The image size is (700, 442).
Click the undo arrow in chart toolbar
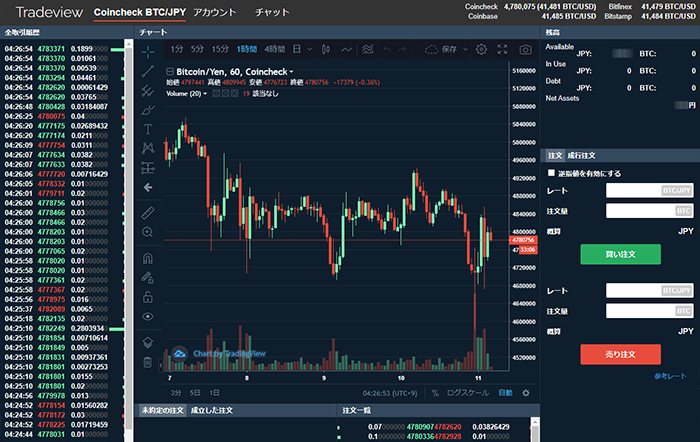click(x=387, y=50)
